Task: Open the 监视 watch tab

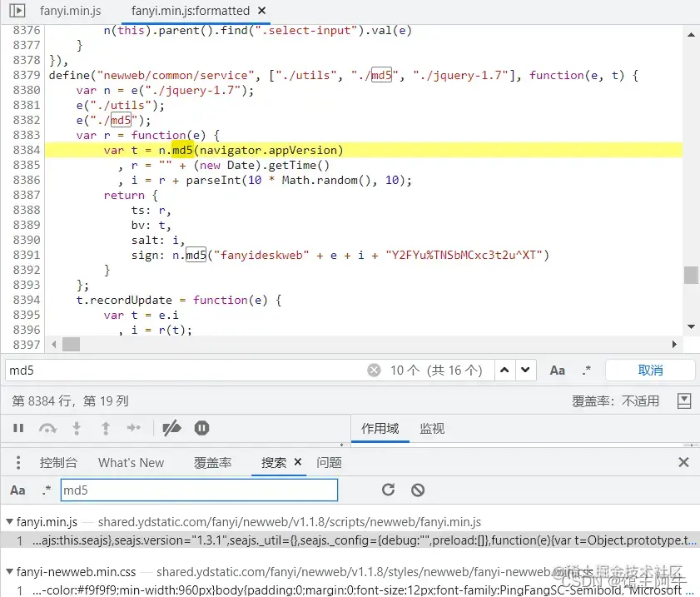Action: pos(432,429)
